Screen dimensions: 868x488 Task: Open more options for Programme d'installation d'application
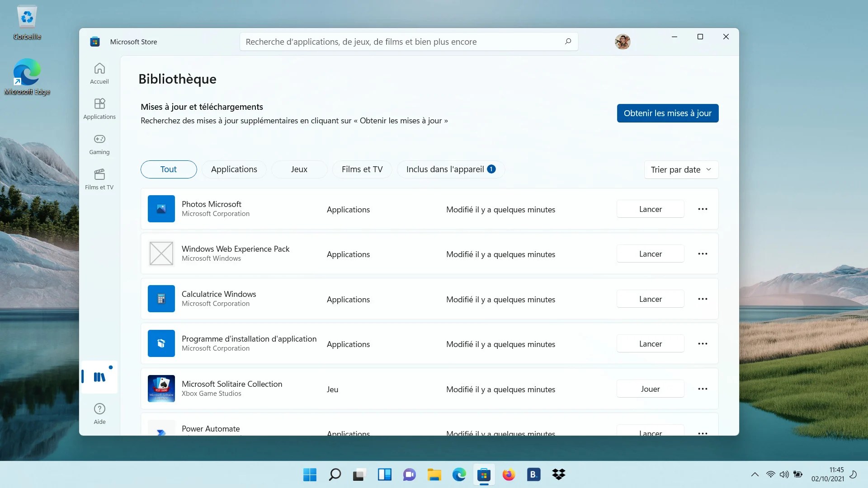(x=703, y=343)
